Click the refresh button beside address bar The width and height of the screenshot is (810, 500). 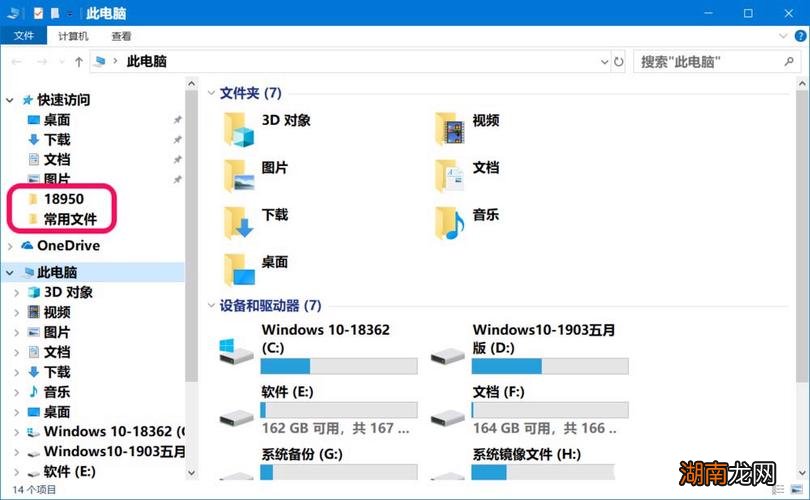[x=618, y=62]
